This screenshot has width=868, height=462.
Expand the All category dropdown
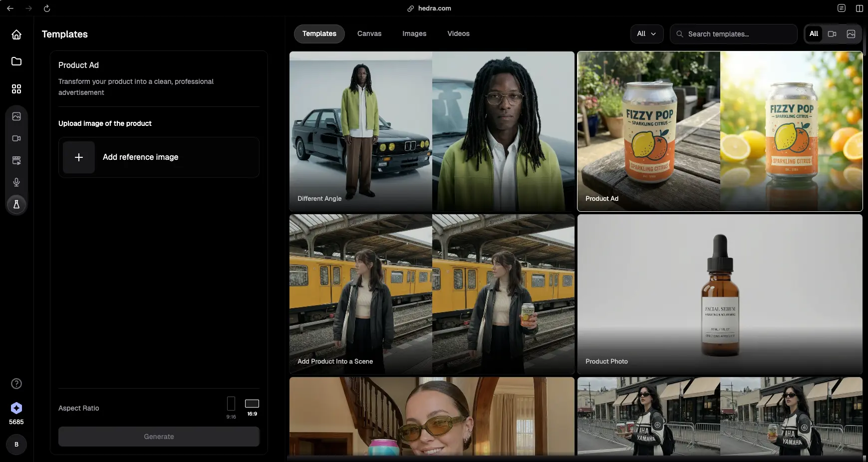point(646,34)
